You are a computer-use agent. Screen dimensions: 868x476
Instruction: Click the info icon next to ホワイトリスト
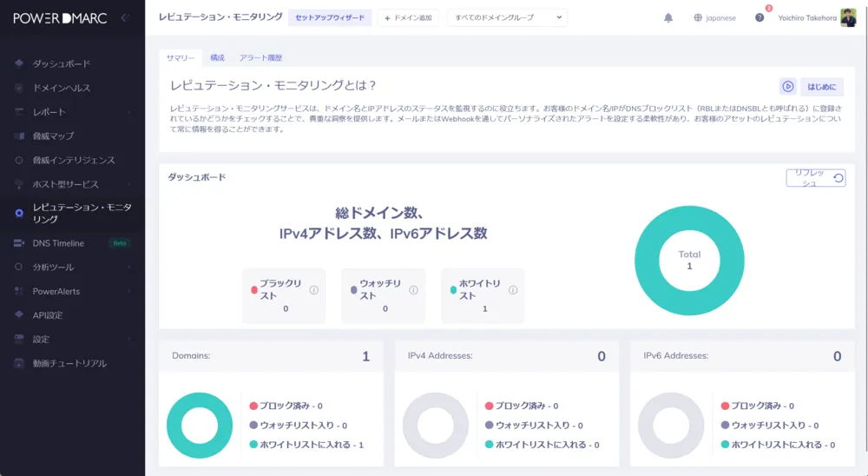point(513,290)
